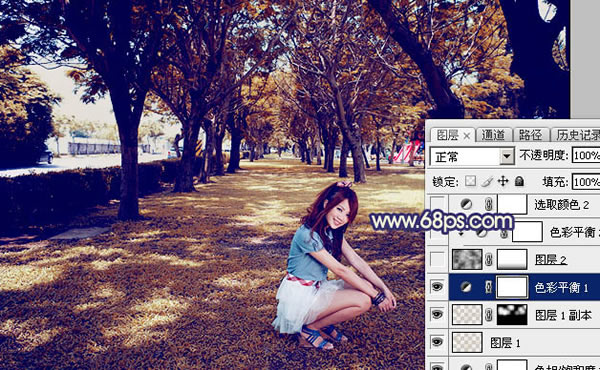Select the 图层 2 cloud thumbnail
Screen dimensions: 600x370
pyautogui.click(x=467, y=259)
